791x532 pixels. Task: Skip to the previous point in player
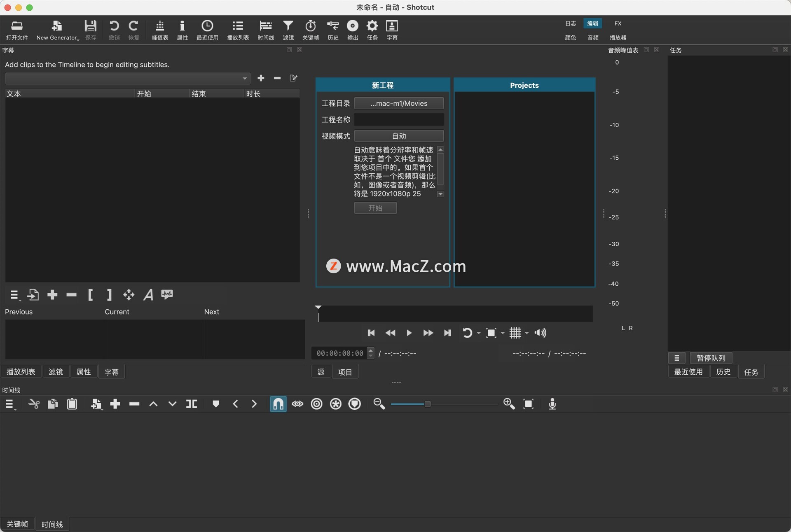coord(371,333)
